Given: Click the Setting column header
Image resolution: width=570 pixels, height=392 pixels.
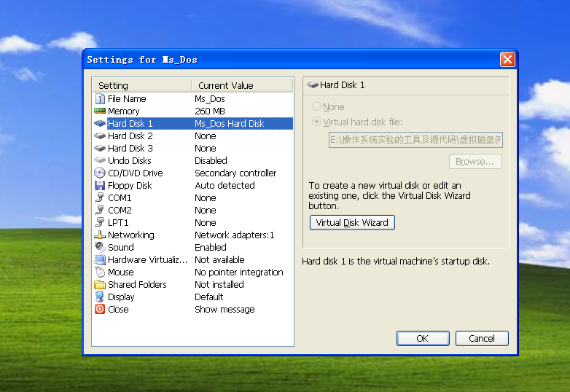Looking at the screenshot, I should pyautogui.click(x=142, y=85).
